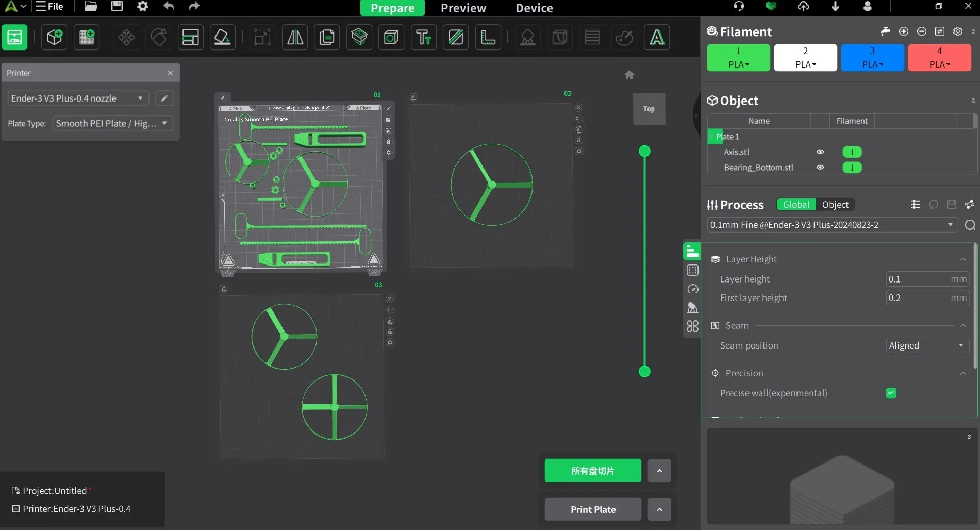Open the Seam position dropdown

(x=927, y=345)
